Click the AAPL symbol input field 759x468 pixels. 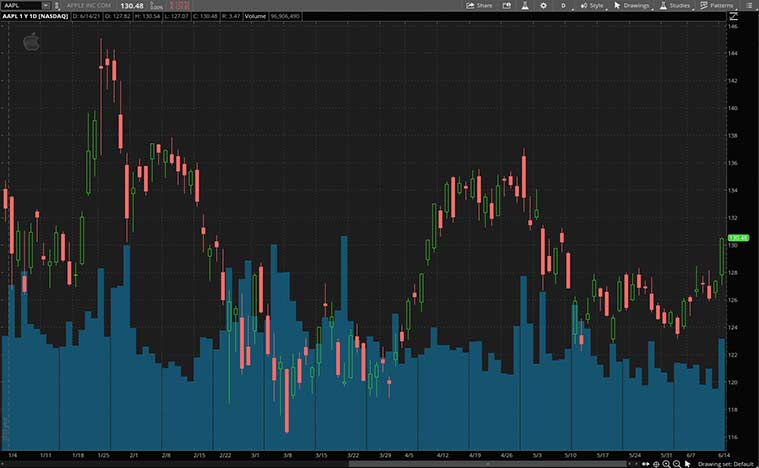point(20,5)
